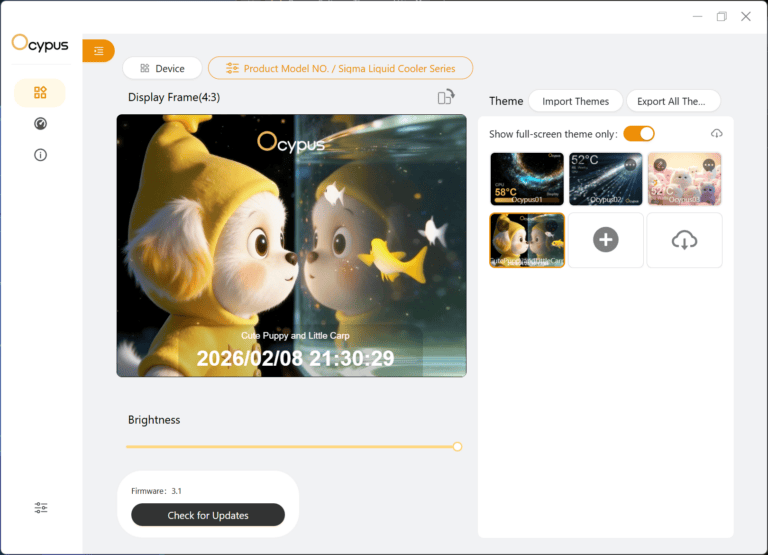
Task: Select the Ocypus01 theme thumbnail
Action: click(x=527, y=179)
